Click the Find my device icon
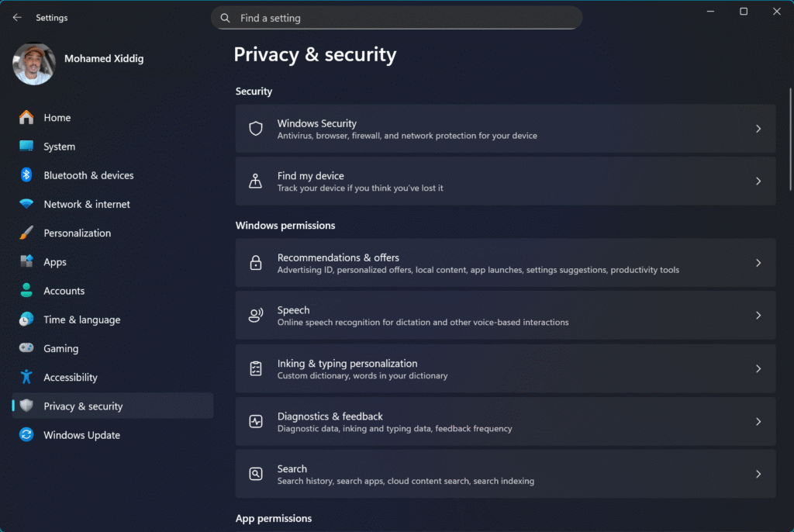794x532 pixels. click(256, 181)
